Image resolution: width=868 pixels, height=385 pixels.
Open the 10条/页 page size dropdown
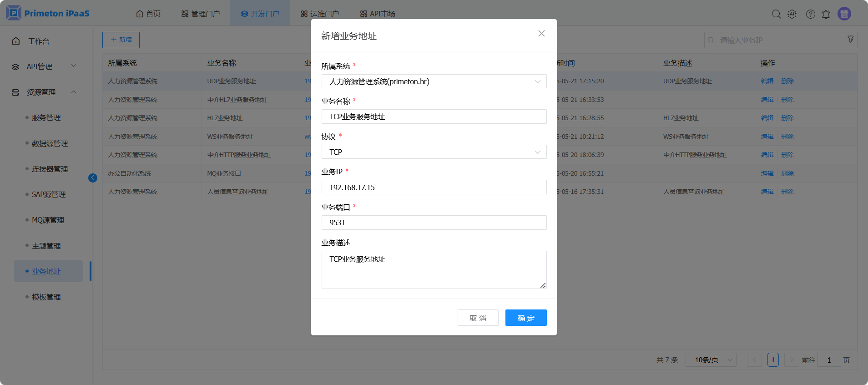pyautogui.click(x=711, y=360)
